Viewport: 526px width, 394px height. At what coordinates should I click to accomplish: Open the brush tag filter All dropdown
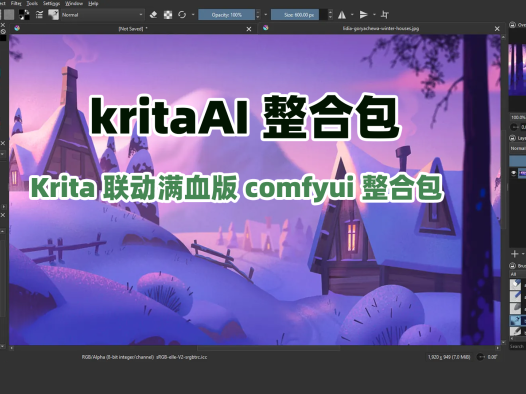(x=518, y=274)
